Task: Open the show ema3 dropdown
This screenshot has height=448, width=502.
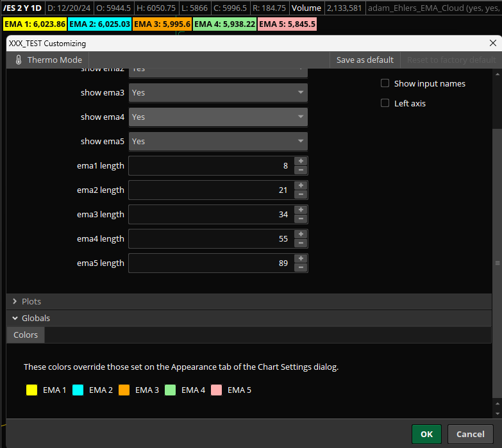Action: point(218,93)
